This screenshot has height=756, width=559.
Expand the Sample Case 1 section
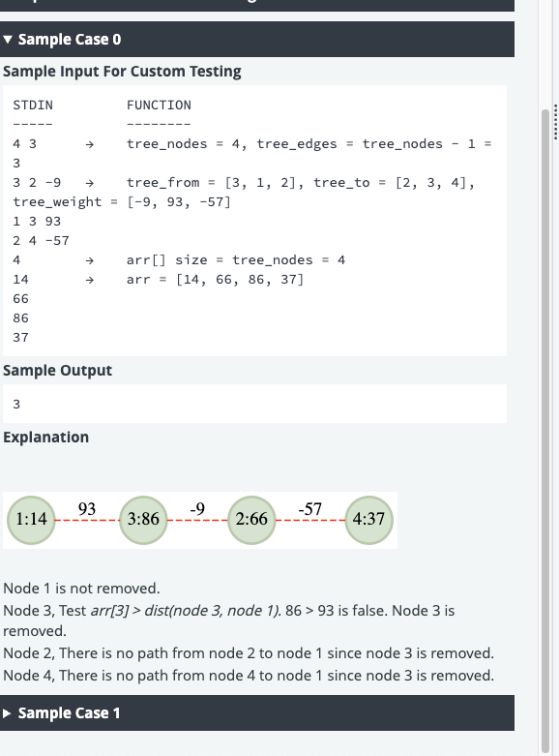point(257,712)
